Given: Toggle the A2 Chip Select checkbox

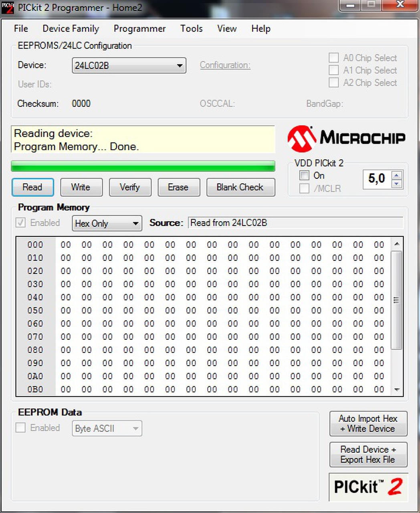Looking at the screenshot, I should [x=333, y=83].
